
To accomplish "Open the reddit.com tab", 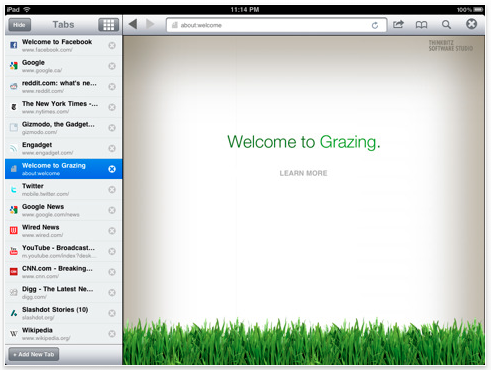I will tap(63, 87).
